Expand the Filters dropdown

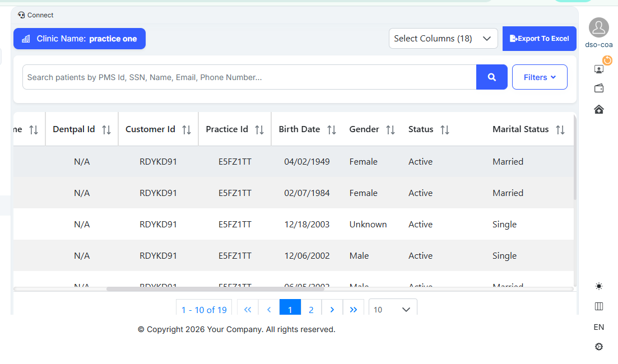[539, 77]
